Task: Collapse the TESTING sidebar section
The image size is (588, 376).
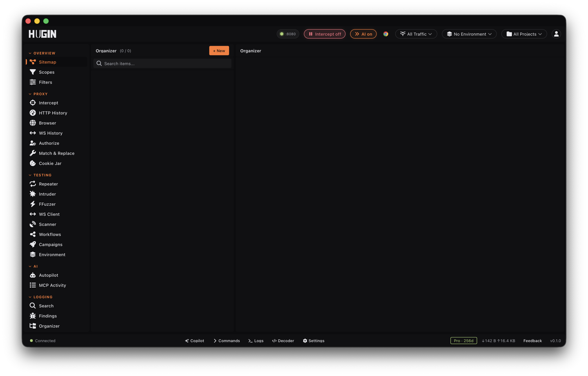Action: (x=40, y=175)
